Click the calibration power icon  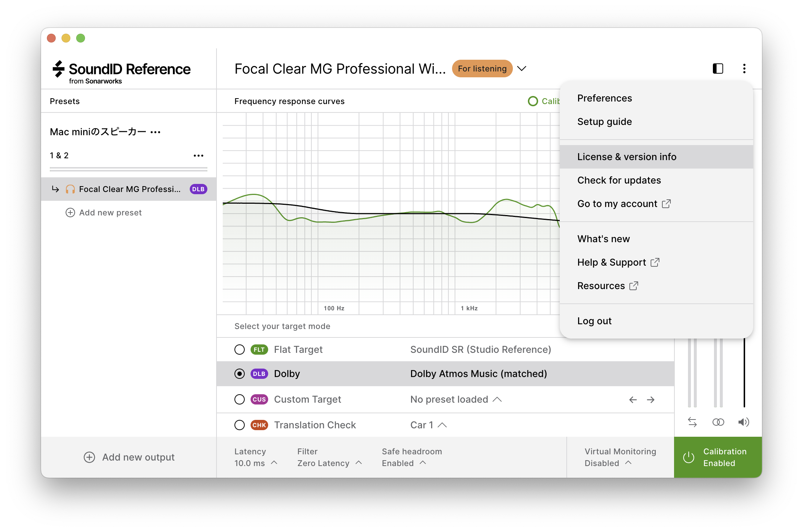(689, 457)
